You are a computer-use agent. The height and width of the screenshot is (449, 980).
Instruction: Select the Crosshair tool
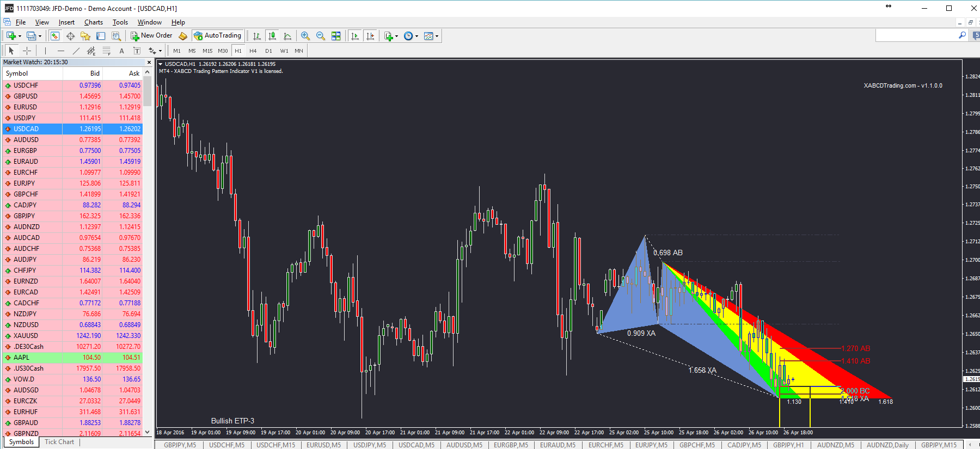pyautogui.click(x=27, y=51)
